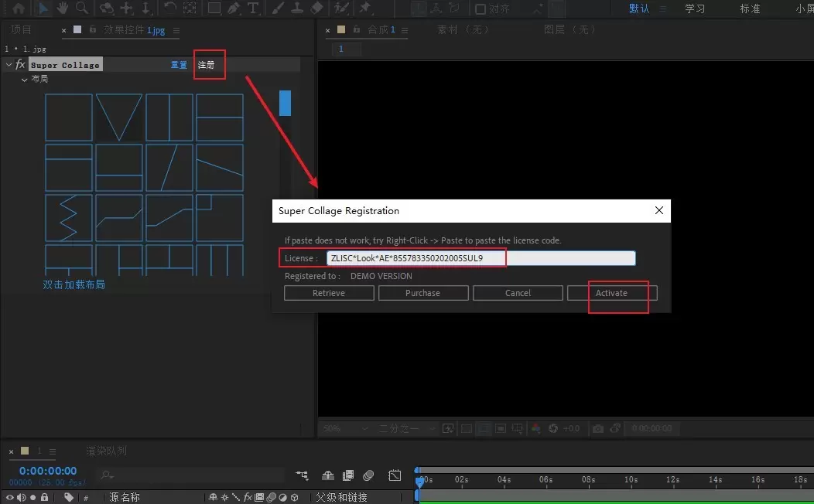
Task: Open the 图层 (无) viewer tab
Action: point(569,29)
